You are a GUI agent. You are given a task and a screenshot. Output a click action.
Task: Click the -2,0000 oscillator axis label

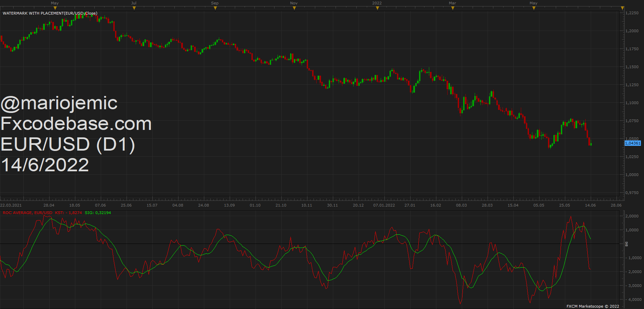click(633, 272)
